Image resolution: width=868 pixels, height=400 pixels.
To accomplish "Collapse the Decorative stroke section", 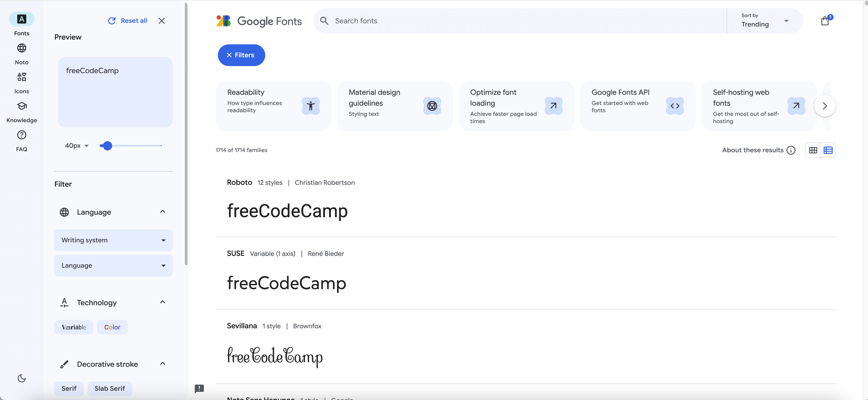I will 162,363.
